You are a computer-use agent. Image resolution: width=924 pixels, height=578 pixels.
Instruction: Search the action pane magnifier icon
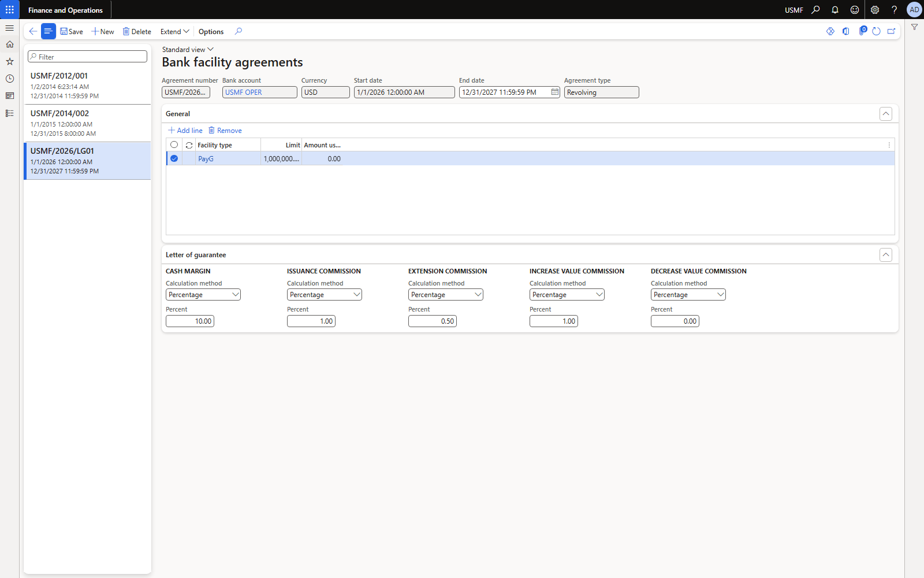239,31
